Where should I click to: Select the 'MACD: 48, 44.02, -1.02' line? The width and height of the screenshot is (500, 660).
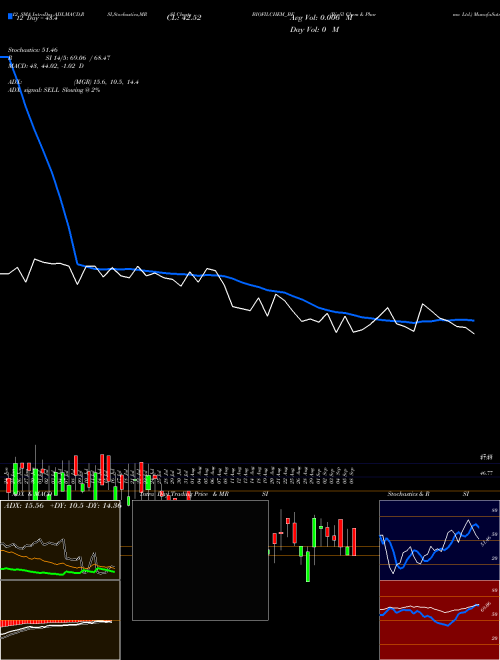pyautogui.click(x=45, y=66)
